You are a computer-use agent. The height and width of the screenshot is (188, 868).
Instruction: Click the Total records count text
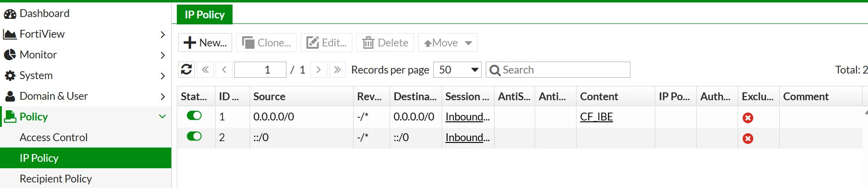[x=851, y=70]
